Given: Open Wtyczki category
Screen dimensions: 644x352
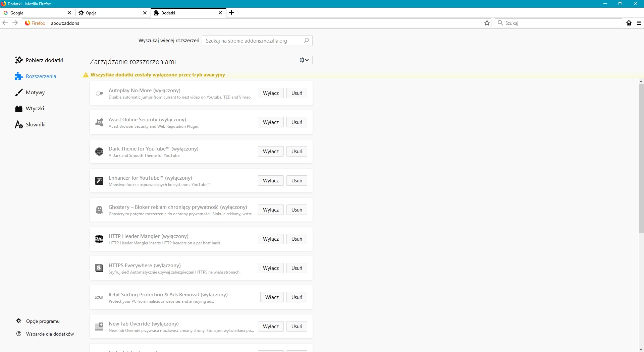Looking at the screenshot, I should [30, 109].
